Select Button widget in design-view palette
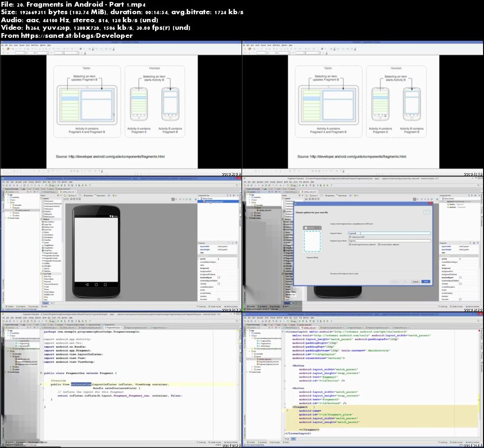This screenshot has height=448, width=484. click(46, 232)
